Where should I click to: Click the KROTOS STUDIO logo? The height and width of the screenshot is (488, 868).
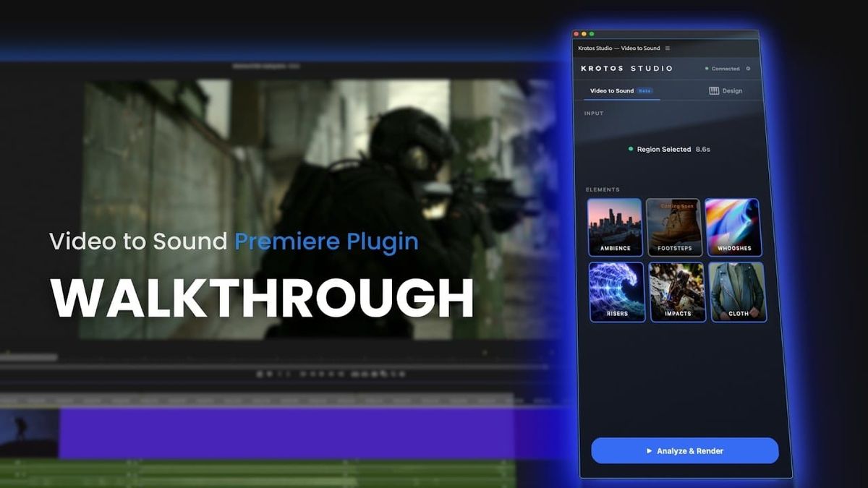(627, 69)
